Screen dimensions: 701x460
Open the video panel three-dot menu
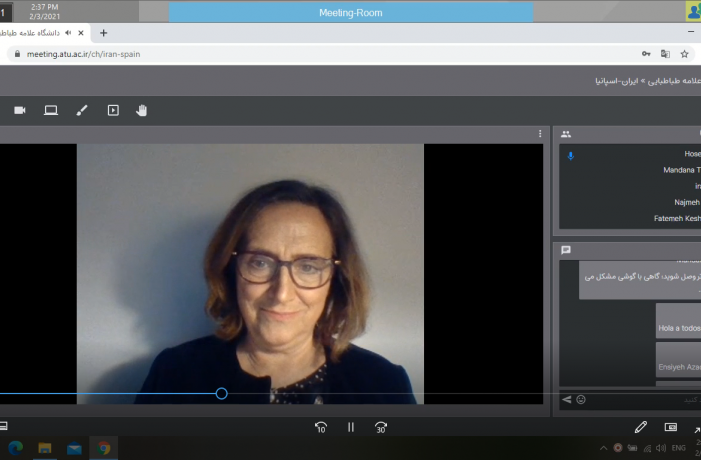tap(540, 134)
